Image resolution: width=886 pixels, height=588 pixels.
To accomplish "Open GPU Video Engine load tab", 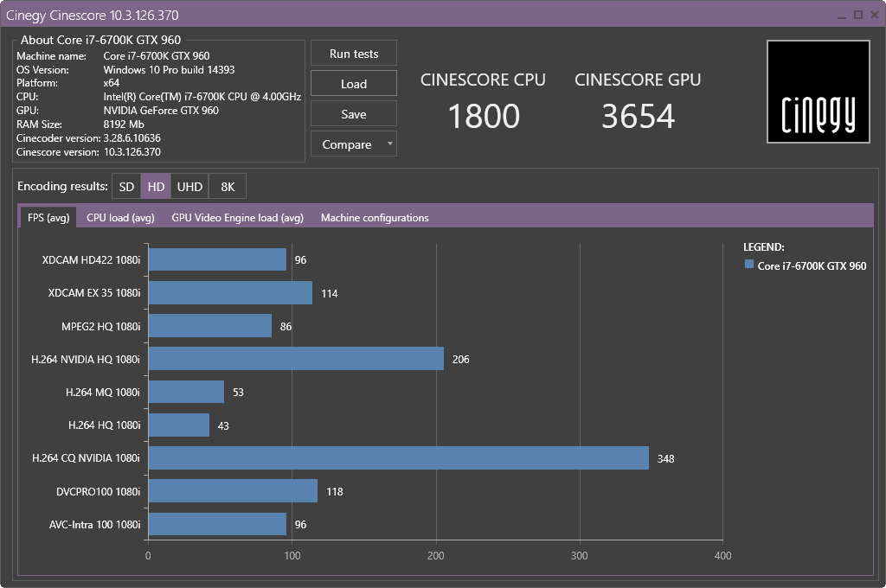I will pyautogui.click(x=237, y=218).
